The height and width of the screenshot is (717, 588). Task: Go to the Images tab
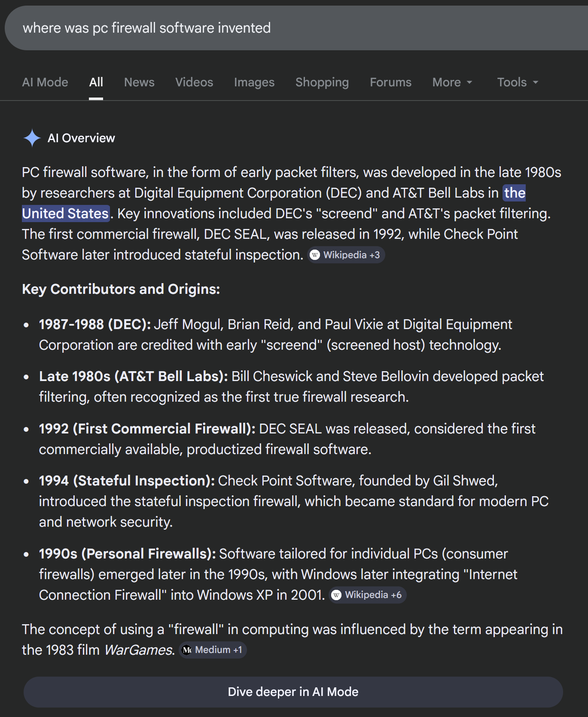coord(254,82)
